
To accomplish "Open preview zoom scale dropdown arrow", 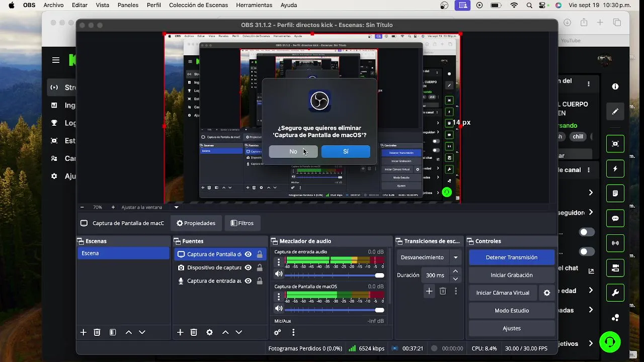I will coord(176,207).
